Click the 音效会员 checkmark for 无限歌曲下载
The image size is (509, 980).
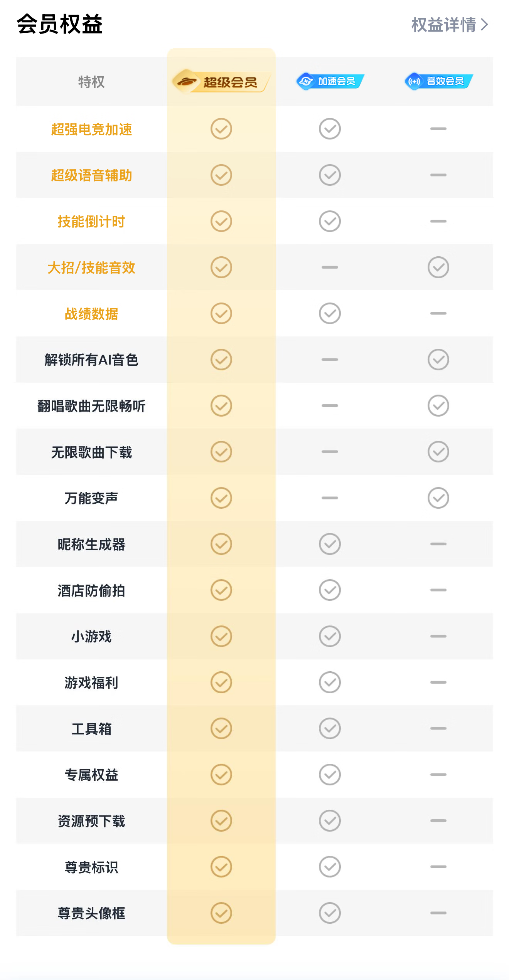click(438, 452)
